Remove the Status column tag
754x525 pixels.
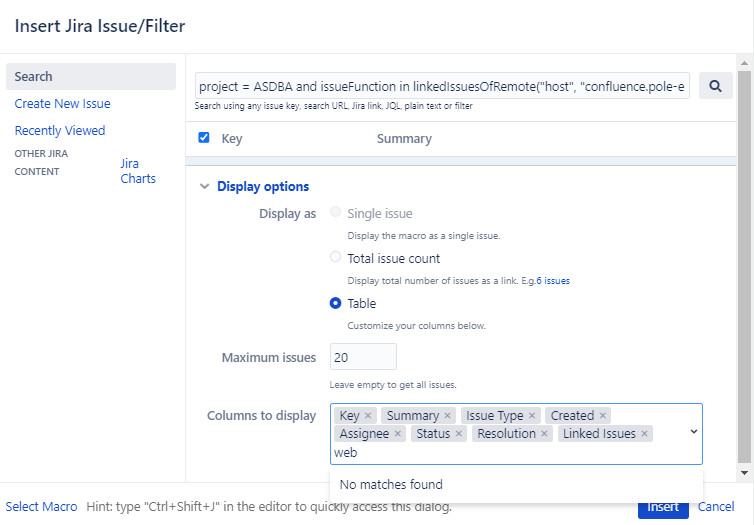coord(459,434)
